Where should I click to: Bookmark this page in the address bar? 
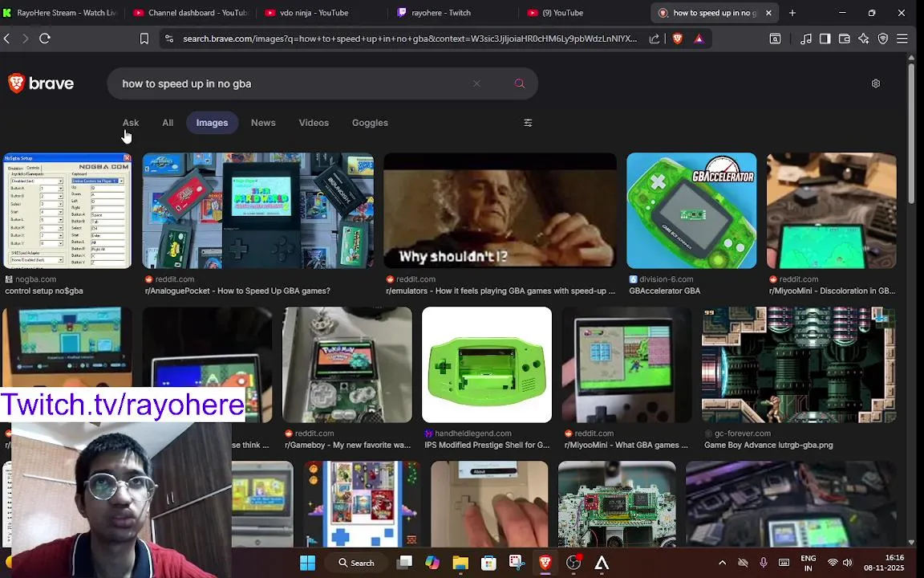144,39
